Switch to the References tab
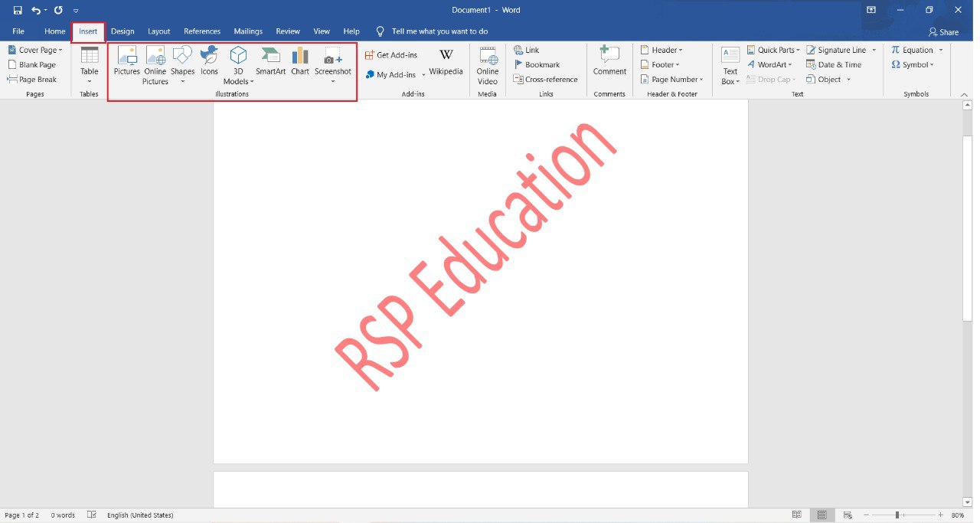This screenshot has height=523, width=980. [202, 31]
